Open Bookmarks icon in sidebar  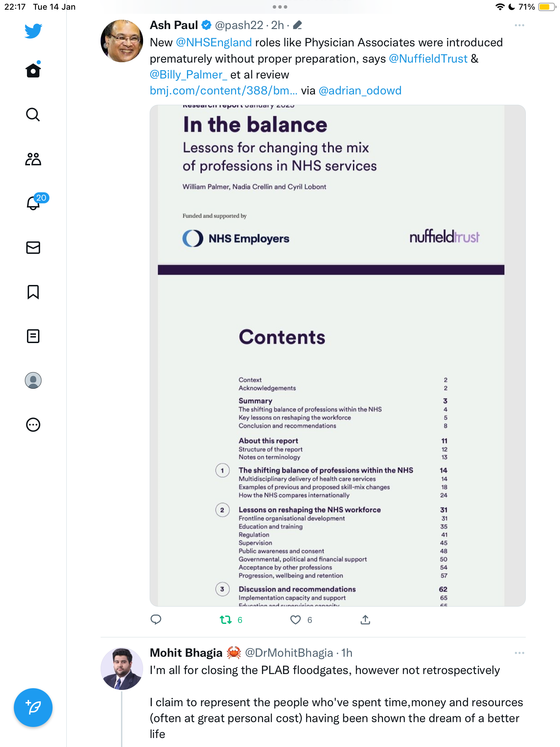coord(33,292)
